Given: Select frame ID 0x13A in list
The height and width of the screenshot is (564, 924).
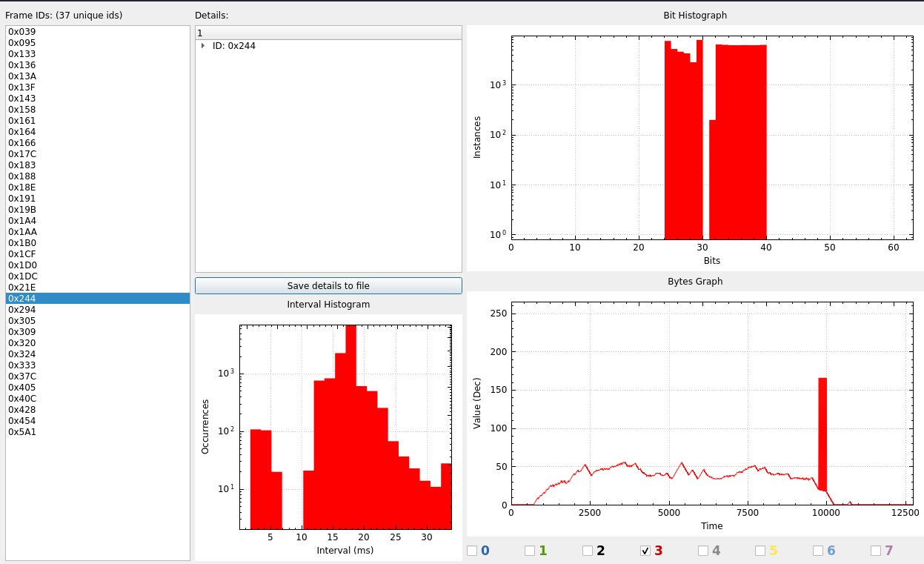Looking at the screenshot, I should 22,76.
